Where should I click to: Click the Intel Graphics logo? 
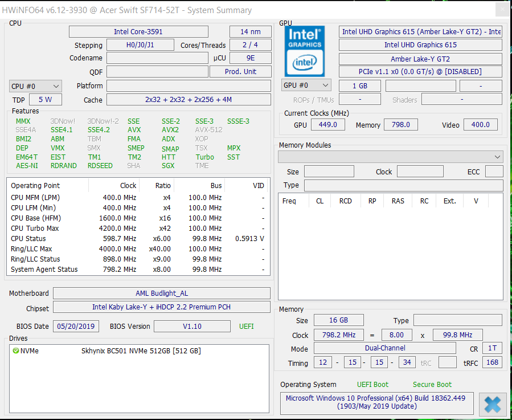(305, 51)
